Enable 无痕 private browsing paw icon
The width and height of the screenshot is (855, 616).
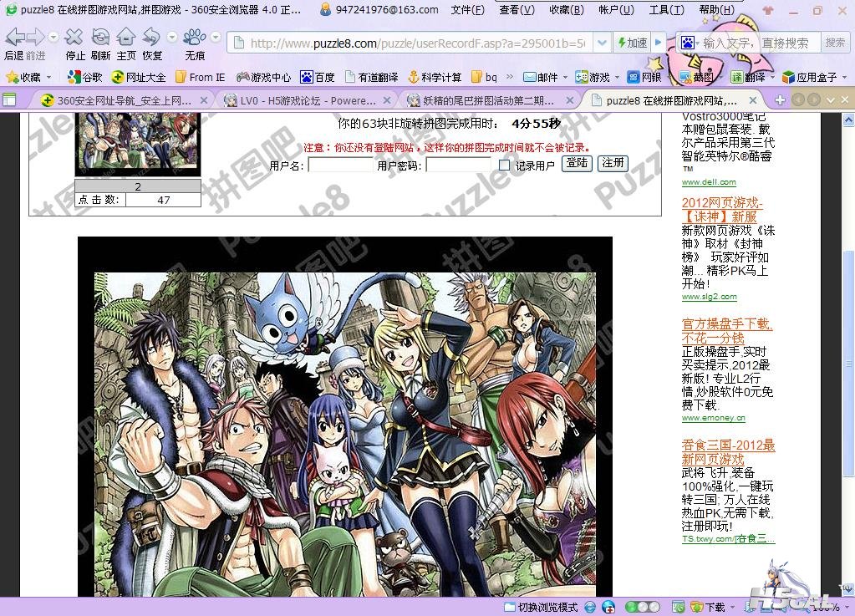(194, 37)
